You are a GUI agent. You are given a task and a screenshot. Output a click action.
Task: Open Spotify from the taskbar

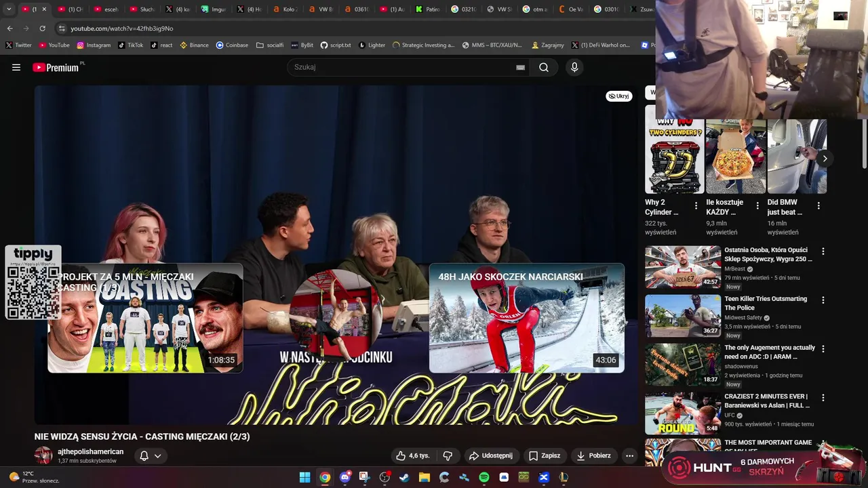[x=484, y=477]
